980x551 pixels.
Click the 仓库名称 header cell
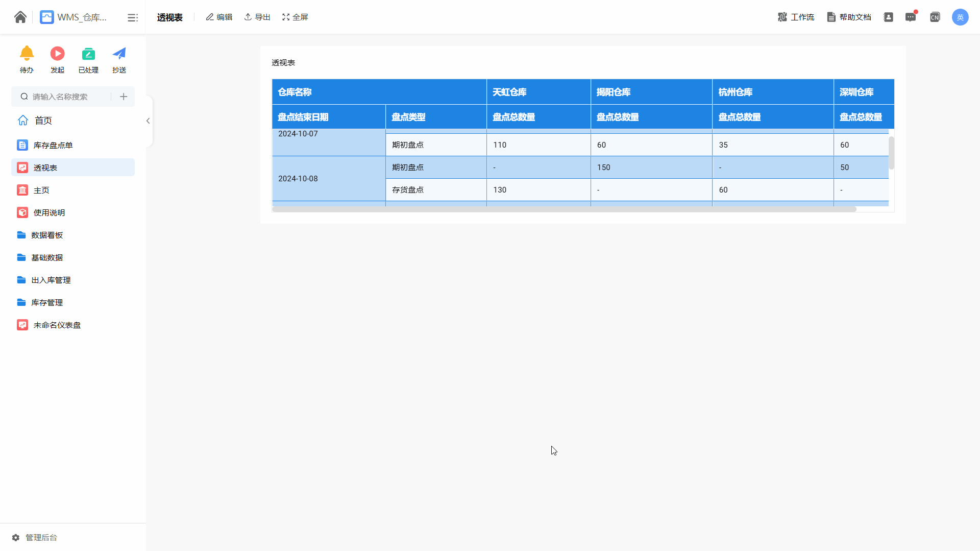(379, 92)
